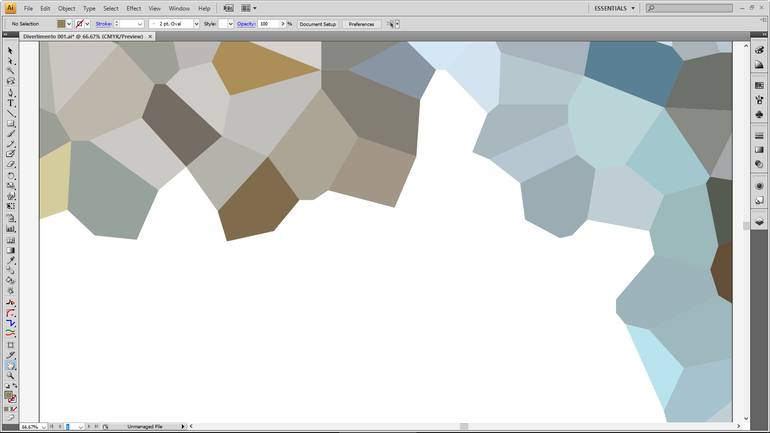770x433 pixels.
Task: Open the Object menu
Action: pyautogui.click(x=66, y=8)
